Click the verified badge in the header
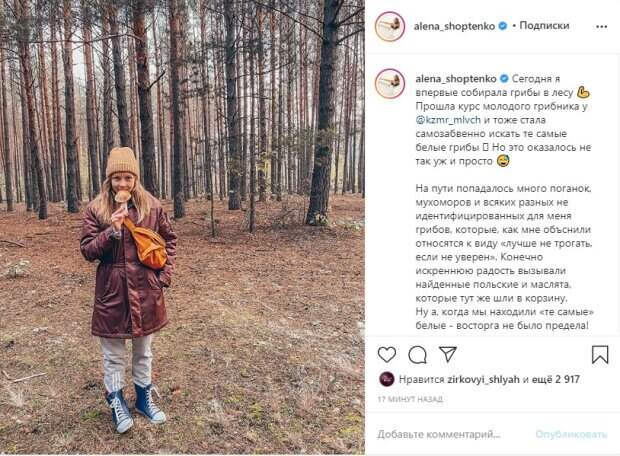 pos(503,26)
